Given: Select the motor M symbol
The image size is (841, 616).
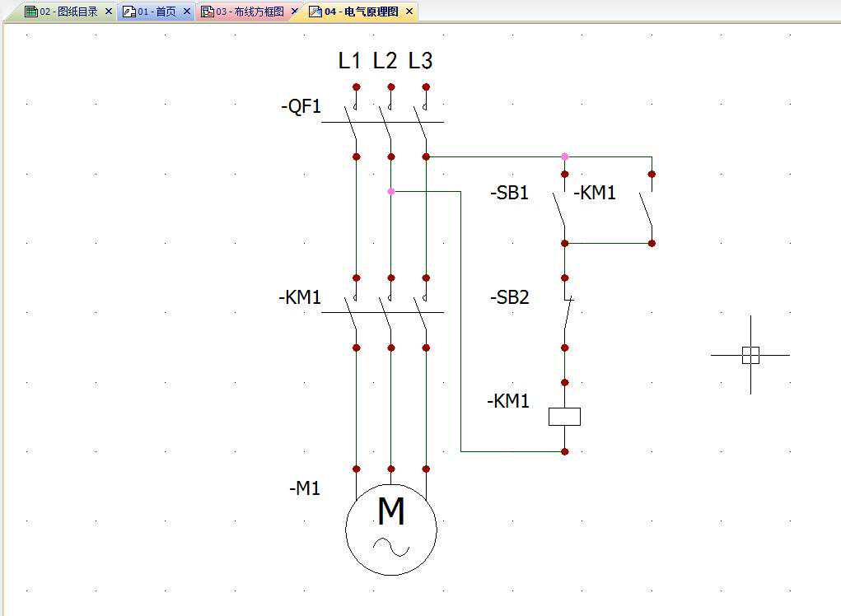Looking at the screenshot, I should [x=391, y=529].
